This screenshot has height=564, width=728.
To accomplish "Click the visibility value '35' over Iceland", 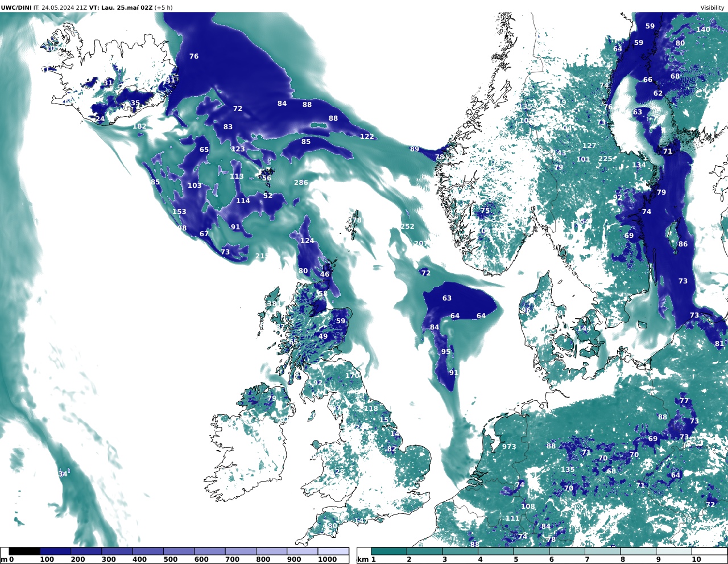I will pyautogui.click(x=135, y=104).
